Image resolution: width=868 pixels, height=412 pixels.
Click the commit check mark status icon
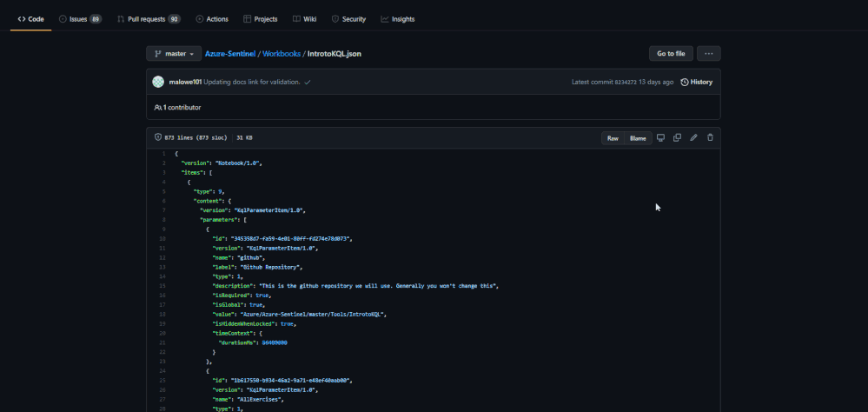(308, 82)
